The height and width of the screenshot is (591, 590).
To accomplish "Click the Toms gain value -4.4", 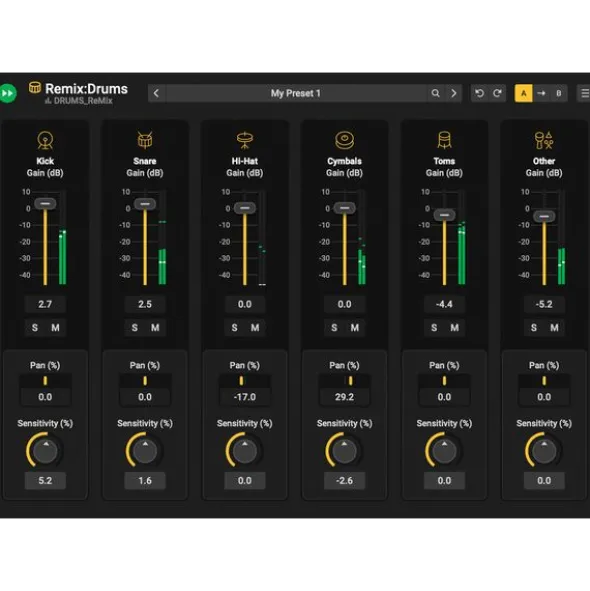I will (444, 304).
